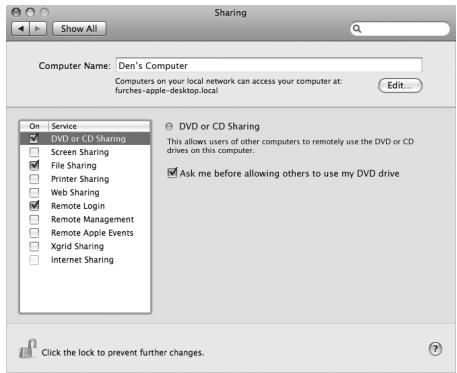Click the DVD or CD Sharing status indicator
The height and width of the screenshot is (373, 457).
[x=169, y=126]
